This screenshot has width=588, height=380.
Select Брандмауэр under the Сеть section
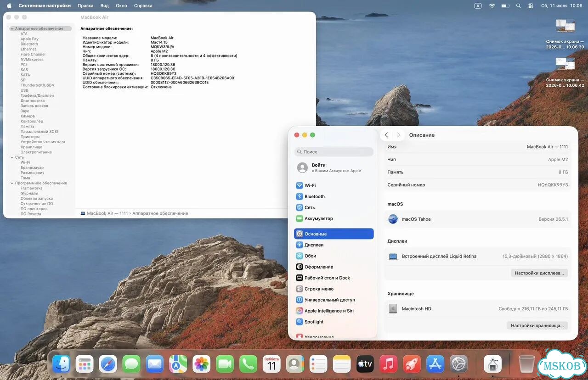pyautogui.click(x=32, y=168)
